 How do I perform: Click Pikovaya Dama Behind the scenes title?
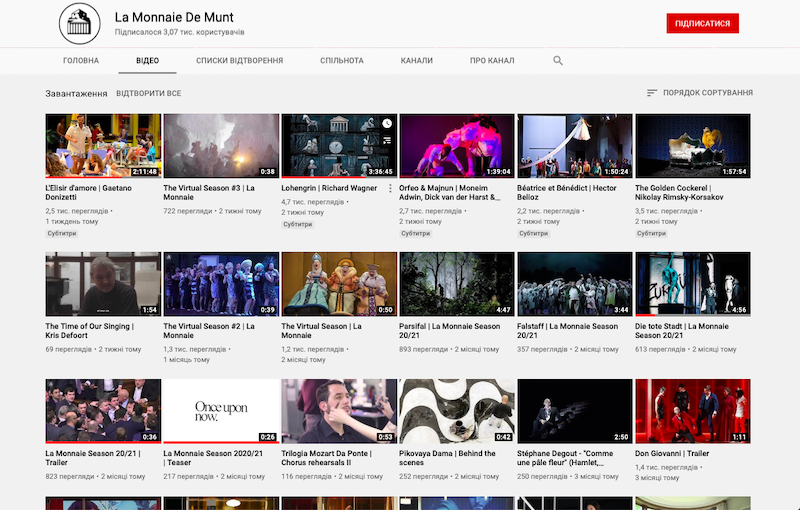[447, 458]
